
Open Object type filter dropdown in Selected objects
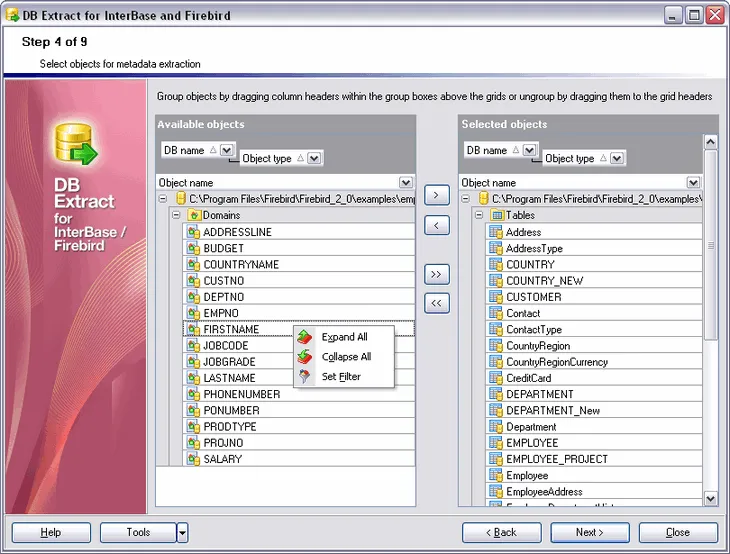coord(617,158)
